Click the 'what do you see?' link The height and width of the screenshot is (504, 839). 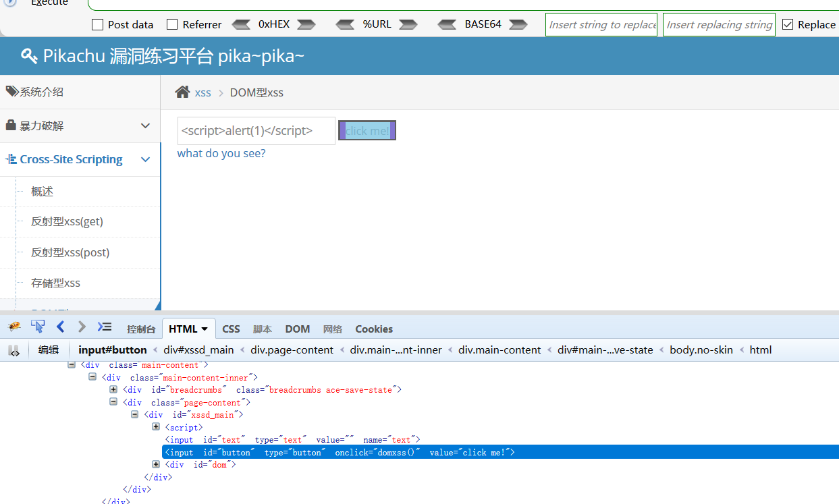(221, 153)
